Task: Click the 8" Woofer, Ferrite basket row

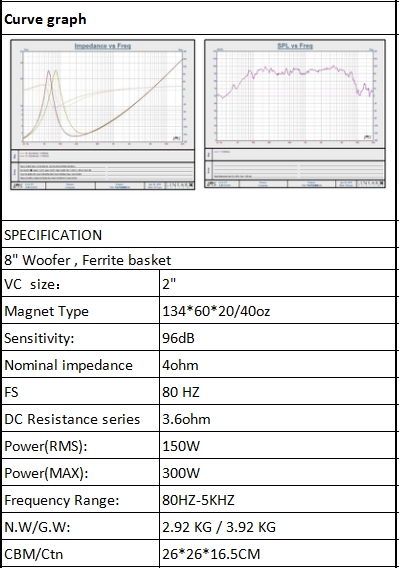Action: point(199,259)
